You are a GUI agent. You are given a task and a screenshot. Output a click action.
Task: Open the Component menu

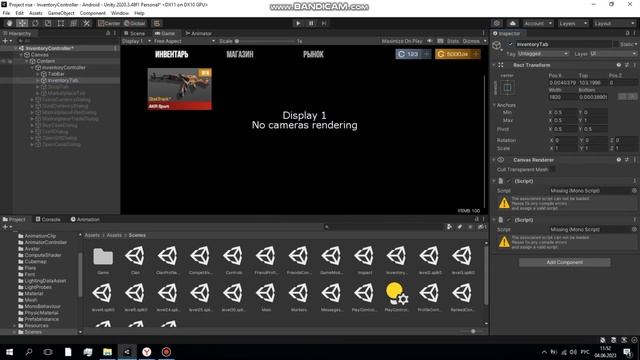point(93,13)
